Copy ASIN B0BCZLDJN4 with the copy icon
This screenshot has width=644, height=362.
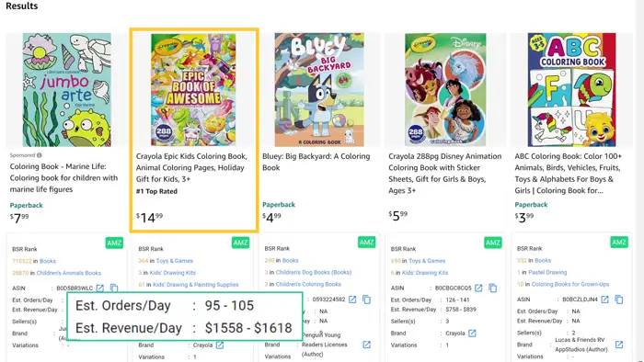coord(619,300)
